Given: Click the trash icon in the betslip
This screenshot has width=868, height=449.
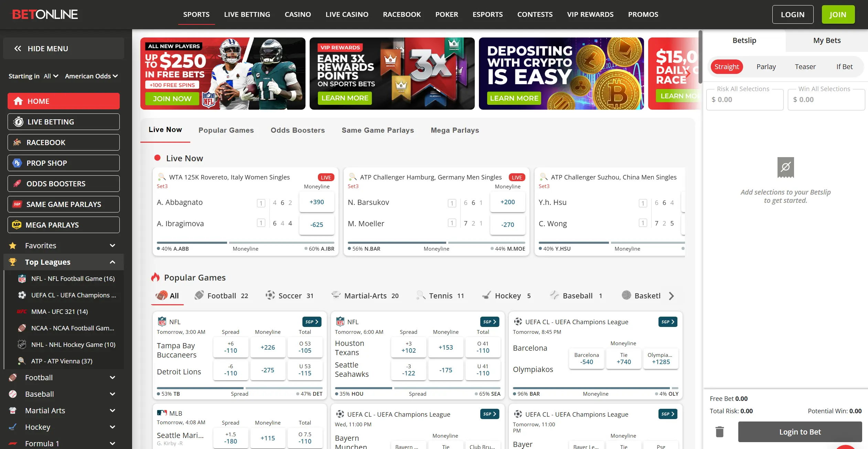Looking at the screenshot, I should [719, 431].
